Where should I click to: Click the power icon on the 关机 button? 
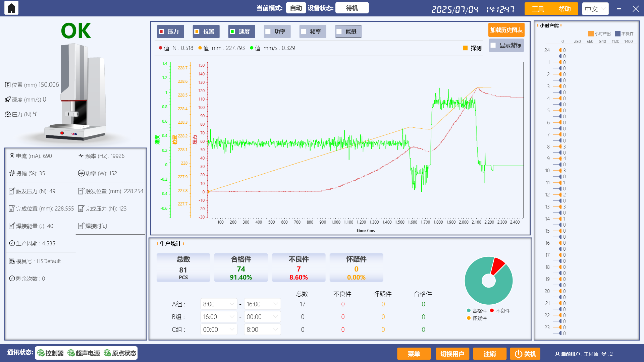click(518, 353)
